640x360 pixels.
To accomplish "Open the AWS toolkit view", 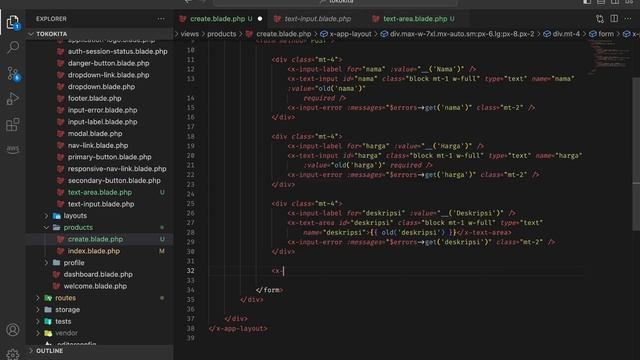I will pyautogui.click(x=13, y=149).
